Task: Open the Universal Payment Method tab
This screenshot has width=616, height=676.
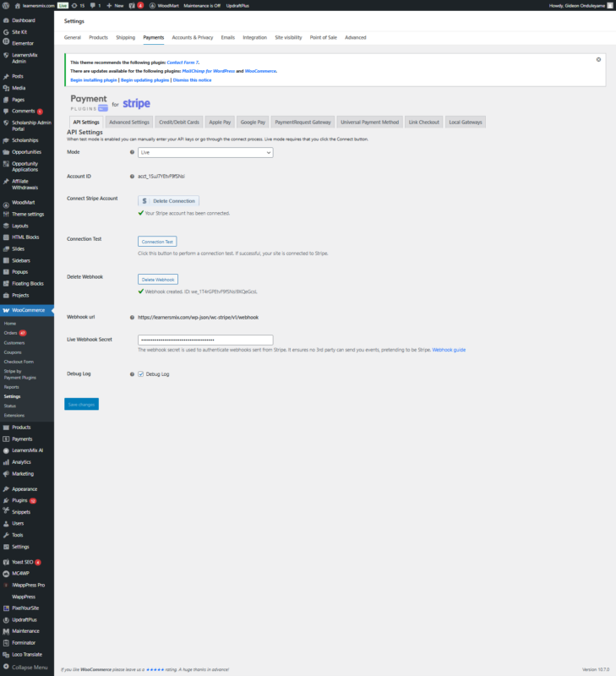Action: point(370,123)
